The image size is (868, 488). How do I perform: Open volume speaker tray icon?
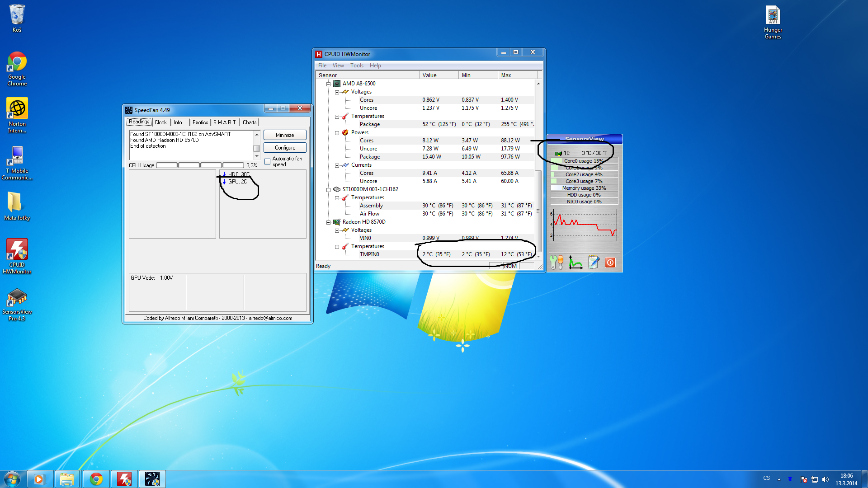tap(826, 479)
